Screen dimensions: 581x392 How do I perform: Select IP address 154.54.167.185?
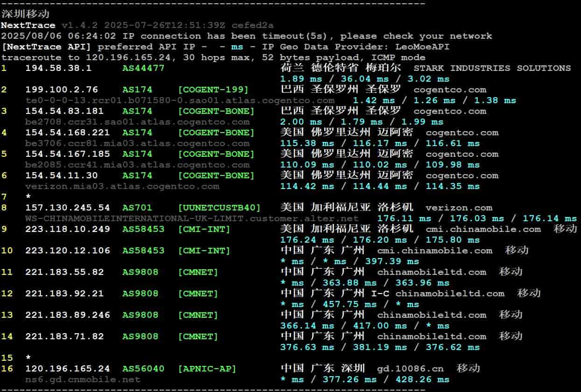point(68,154)
